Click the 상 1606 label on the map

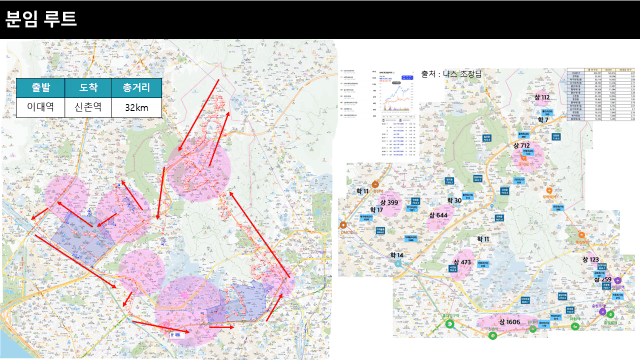[510, 322]
